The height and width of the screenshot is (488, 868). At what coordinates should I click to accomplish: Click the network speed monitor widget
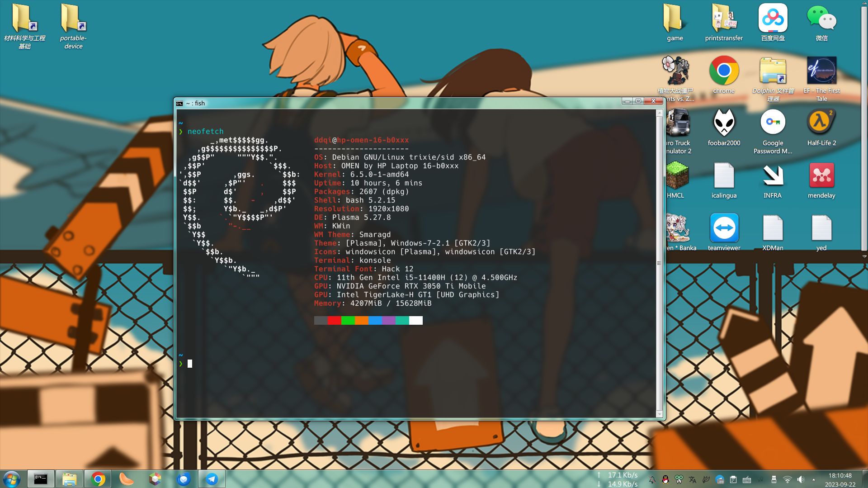618,479
